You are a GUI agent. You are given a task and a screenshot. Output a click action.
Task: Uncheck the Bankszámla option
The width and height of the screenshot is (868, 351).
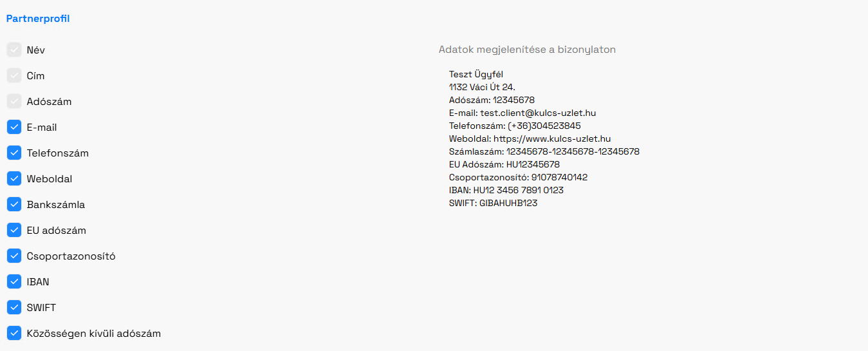point(14,204)
